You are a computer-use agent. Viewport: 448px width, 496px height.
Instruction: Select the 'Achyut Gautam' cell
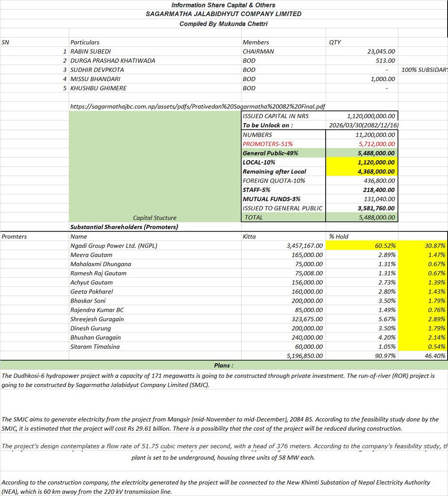pos(155,282)
